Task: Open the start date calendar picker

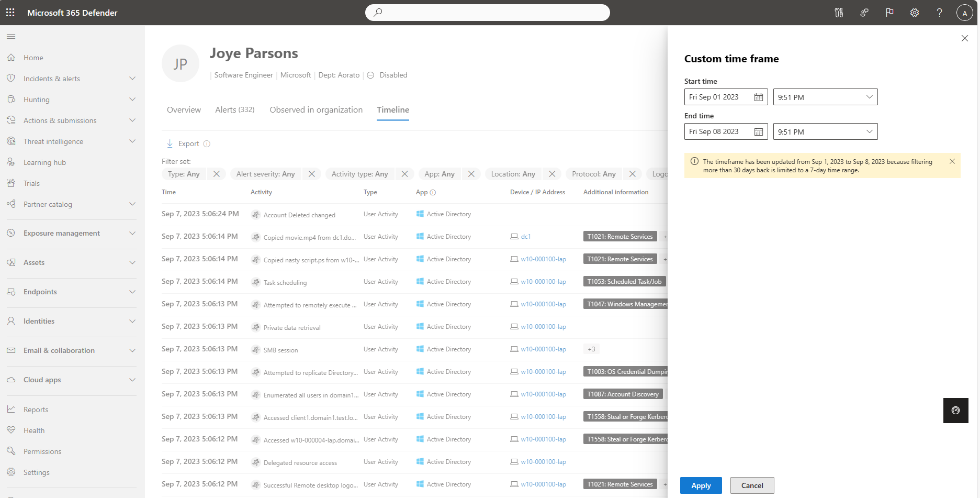Action: 758,97
